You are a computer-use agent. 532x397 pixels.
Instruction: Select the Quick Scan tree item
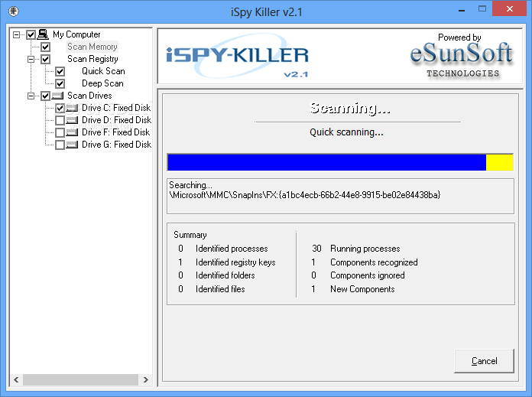[103, 71]
